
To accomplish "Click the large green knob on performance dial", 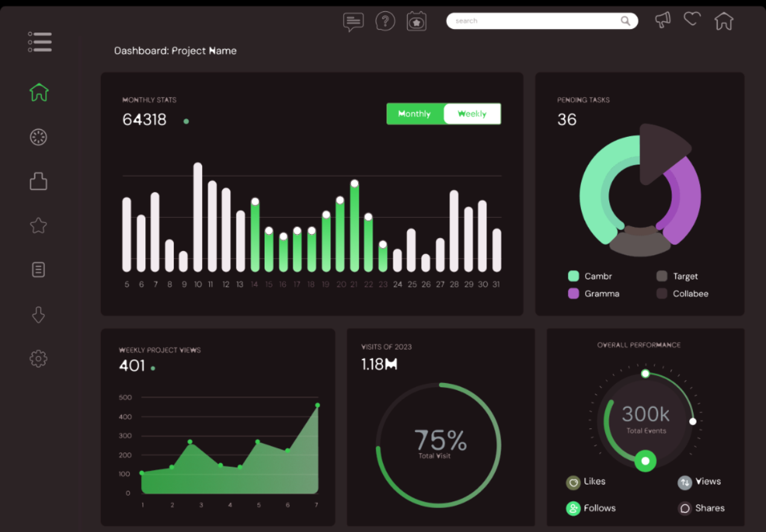I will coord(645,461).
